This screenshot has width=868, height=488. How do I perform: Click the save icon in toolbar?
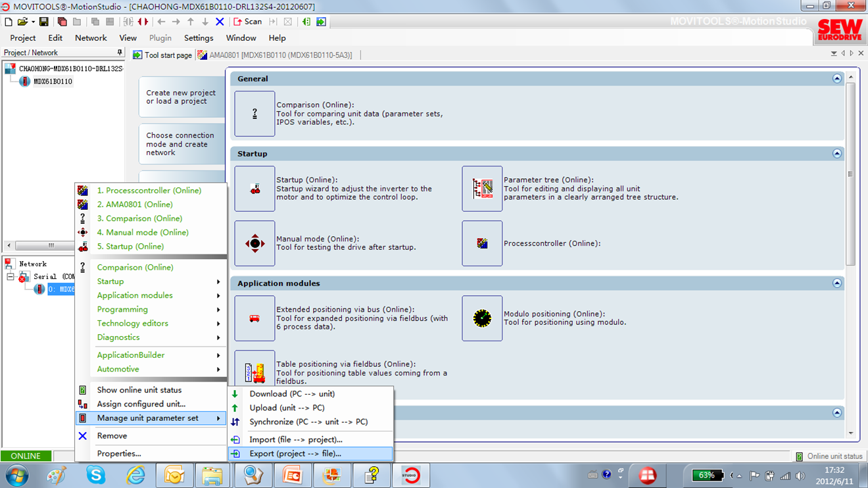point(44,22)
